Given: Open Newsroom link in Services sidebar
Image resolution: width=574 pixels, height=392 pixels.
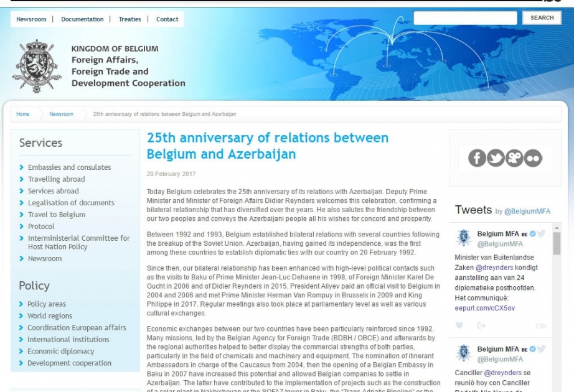Looking at the screenshot, I should pos(45,258).
